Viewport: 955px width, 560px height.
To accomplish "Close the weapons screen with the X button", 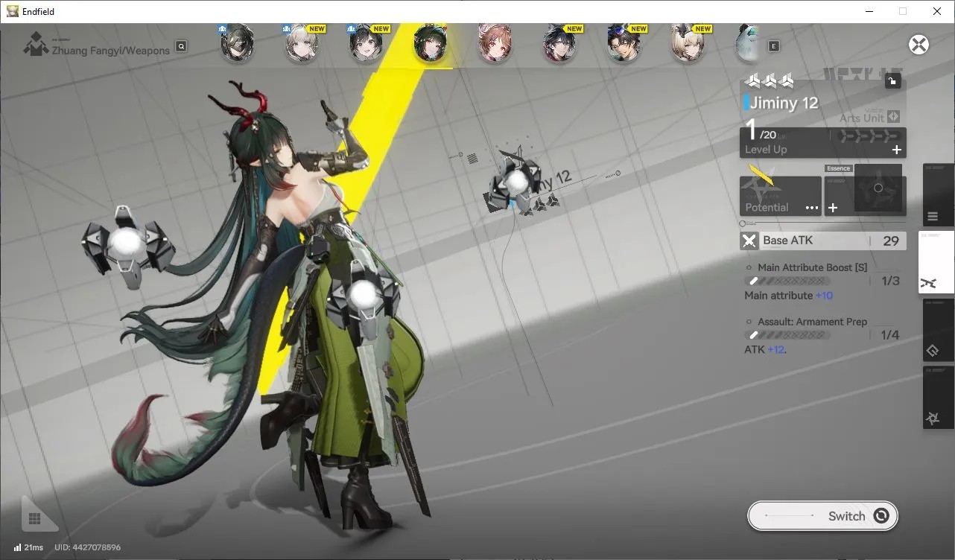I will coord(919,45).
